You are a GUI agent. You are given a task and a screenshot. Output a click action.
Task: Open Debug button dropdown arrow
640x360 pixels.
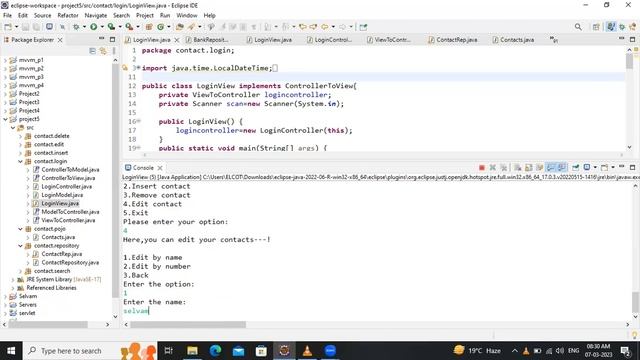(x=84, y=27)
